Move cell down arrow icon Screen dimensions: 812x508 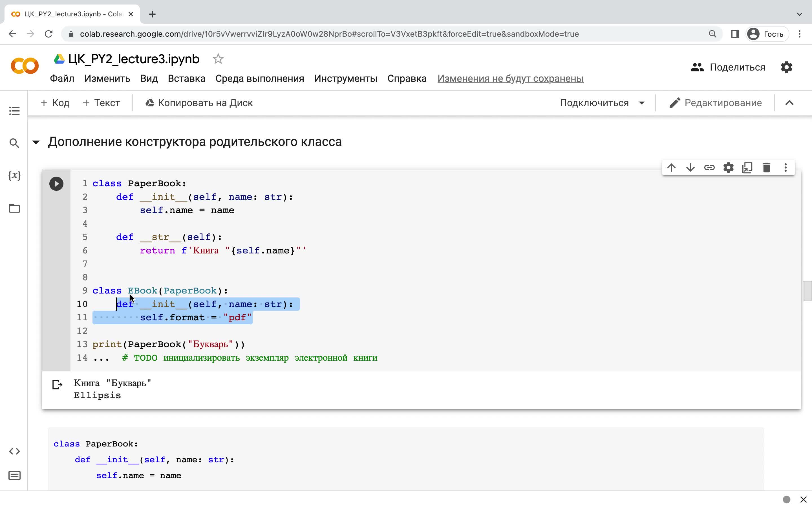point(690,167)
